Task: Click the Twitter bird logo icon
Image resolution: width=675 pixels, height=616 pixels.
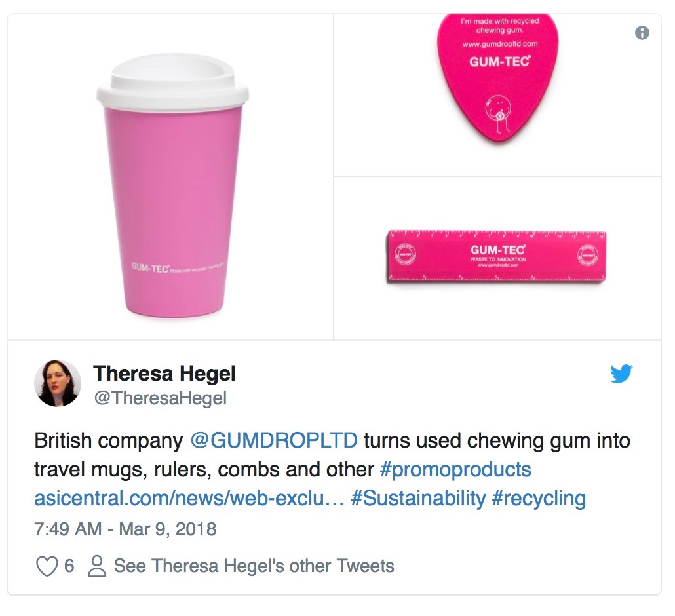Action: tap(621, 374)
